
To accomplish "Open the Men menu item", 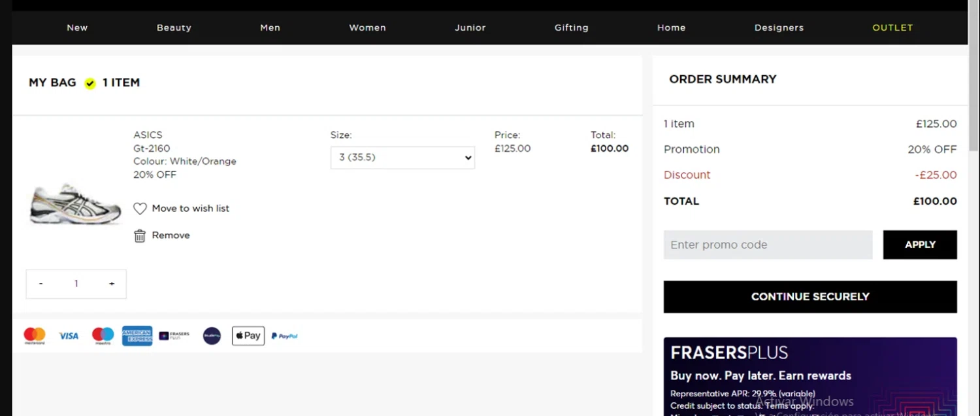I will tap(270, 27).
